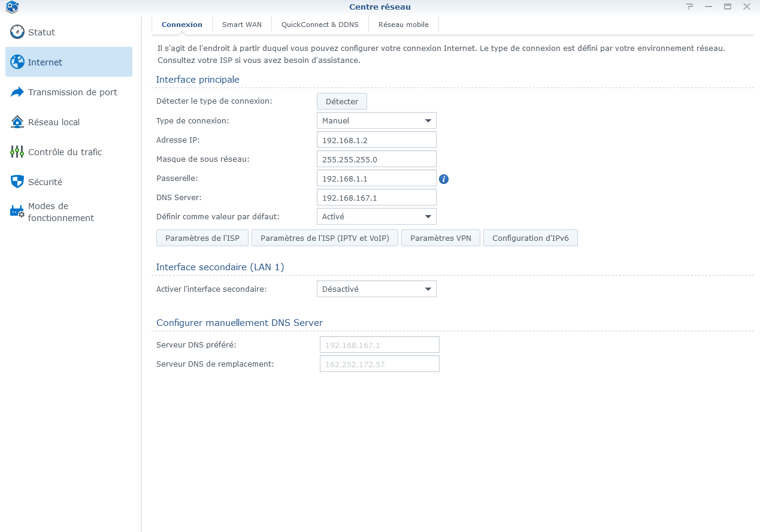Click the Adresse IP input field

click(x=377, y=140)
